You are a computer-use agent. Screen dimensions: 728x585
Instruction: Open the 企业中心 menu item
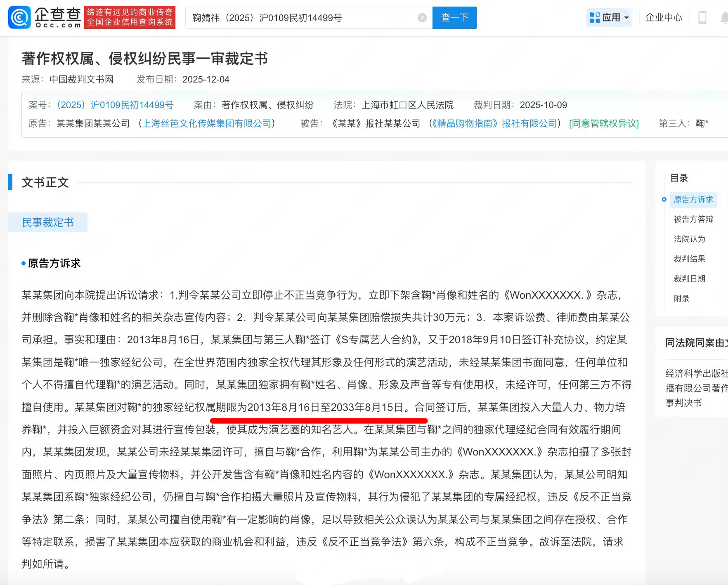(663, 17)
